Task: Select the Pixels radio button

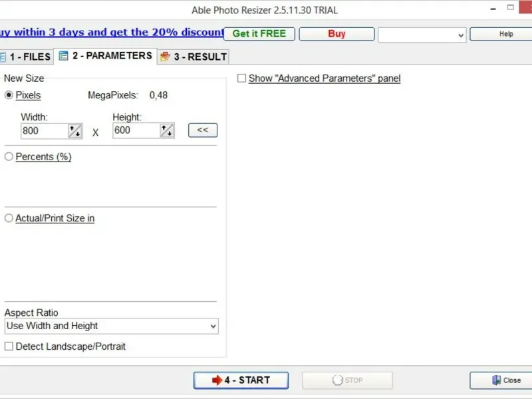Action: coord(9,95)
